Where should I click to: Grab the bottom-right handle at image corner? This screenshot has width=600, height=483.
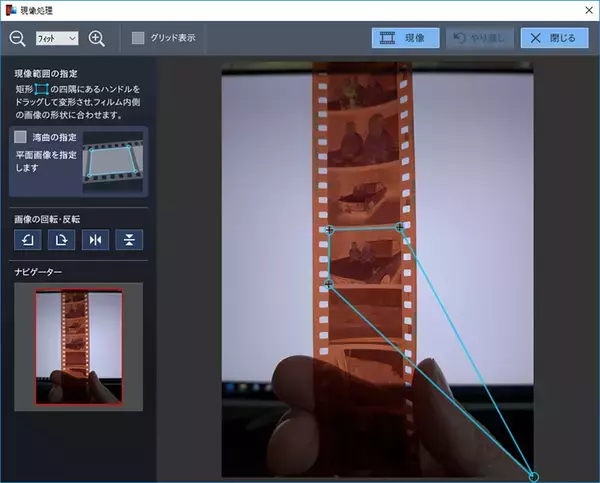click(533, 476)
